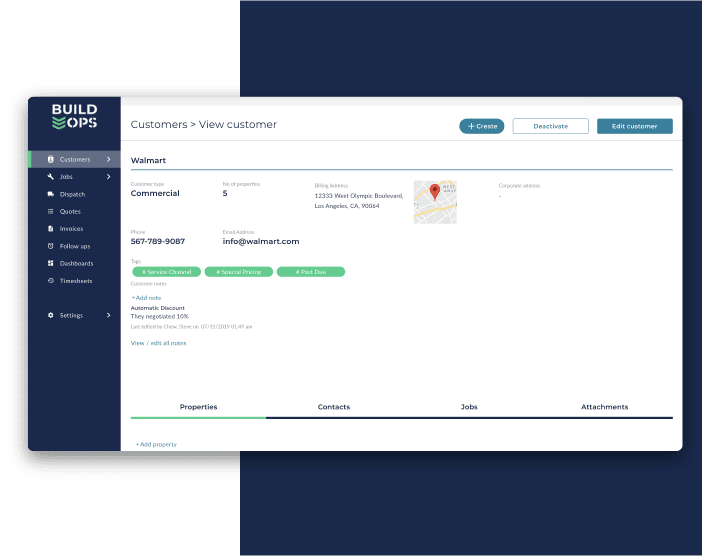The width and height of the screenshot is (710, 556).
Task: Click the BuildOps logo
Action: click(74, 116)
